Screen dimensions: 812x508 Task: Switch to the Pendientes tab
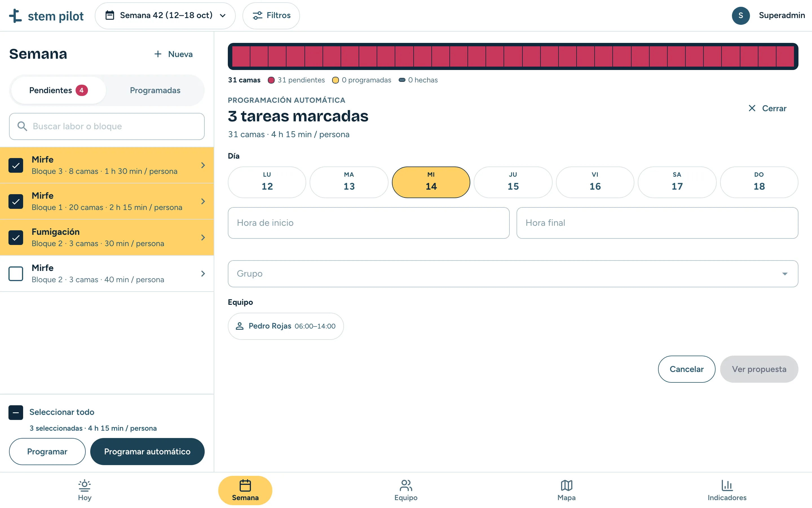(x=58, y=90)
